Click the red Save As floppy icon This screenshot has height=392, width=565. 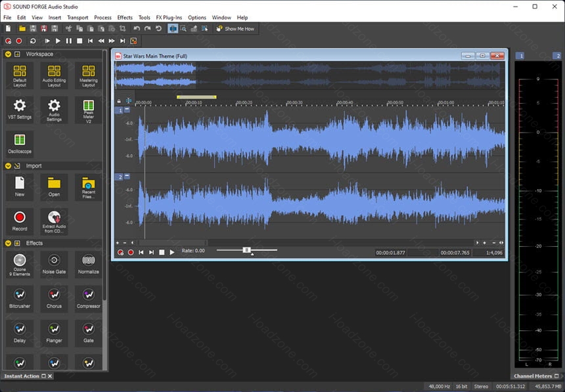[x=43, y=28]
